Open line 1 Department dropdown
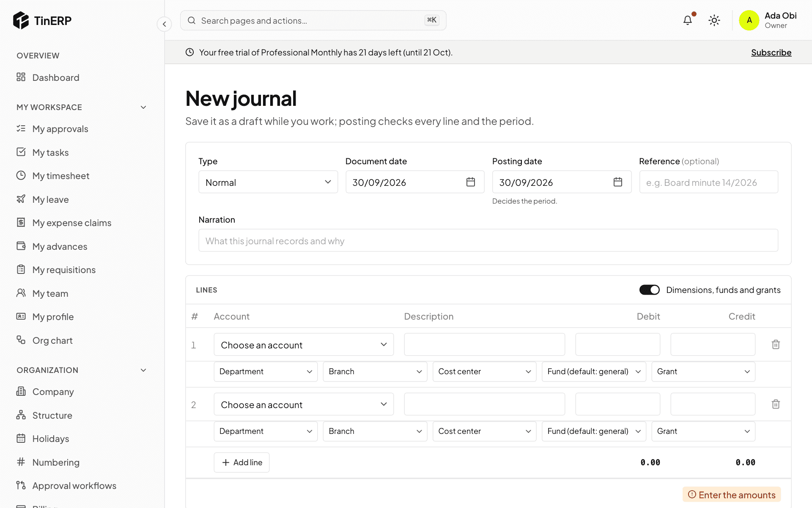812x508 pixels. [x=266, y=372]
